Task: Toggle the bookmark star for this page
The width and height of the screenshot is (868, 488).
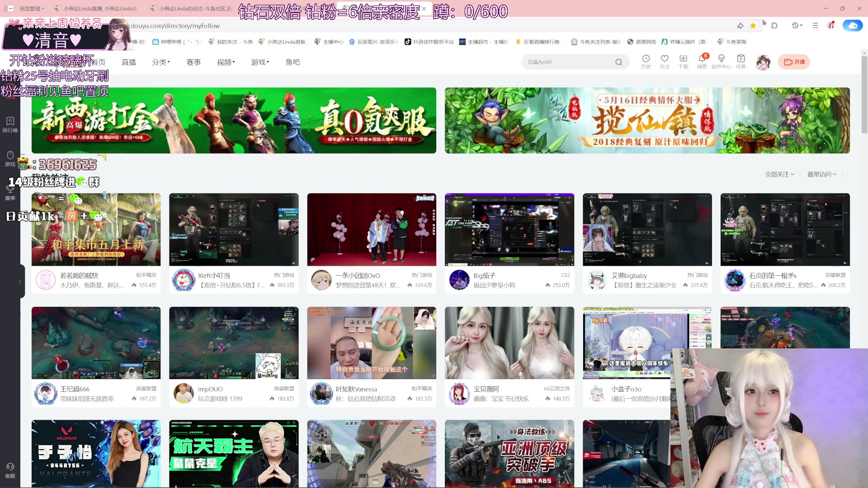Action: tap(753, 26)
